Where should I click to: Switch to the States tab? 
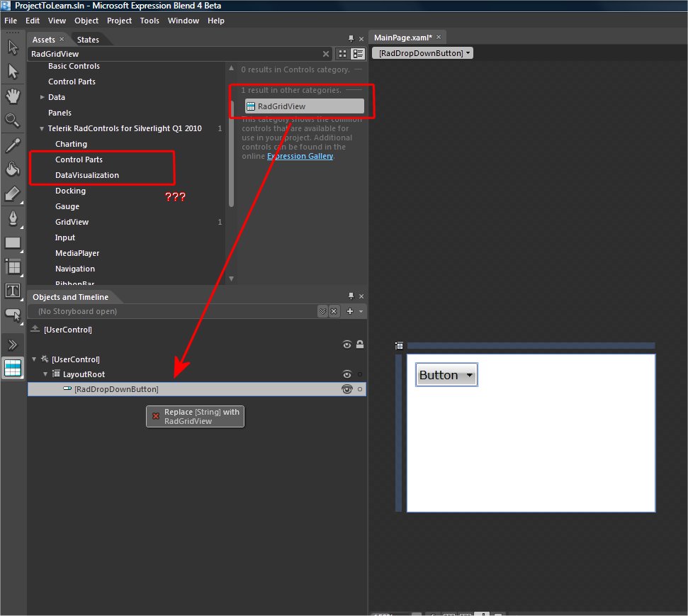click(88, 40)
